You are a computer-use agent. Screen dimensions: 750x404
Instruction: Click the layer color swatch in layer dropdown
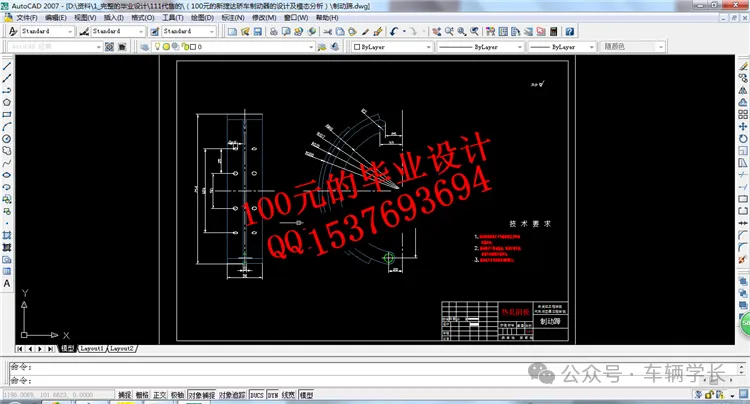point(193,47)
